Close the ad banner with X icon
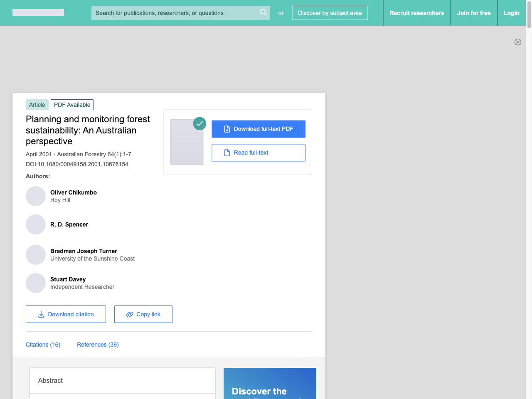 pos(518,42)
